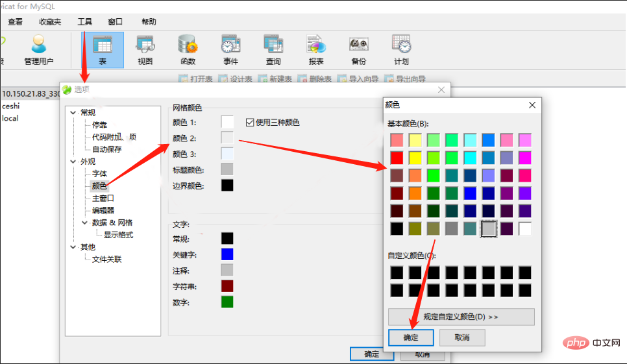Select the selected light gray basic color

click(488, 229)
